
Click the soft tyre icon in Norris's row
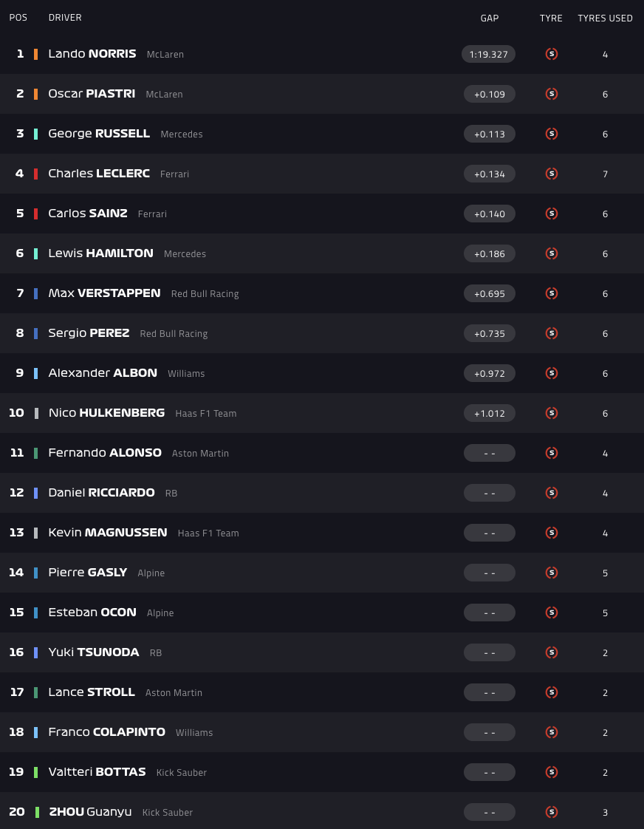[x=551, y=54]
